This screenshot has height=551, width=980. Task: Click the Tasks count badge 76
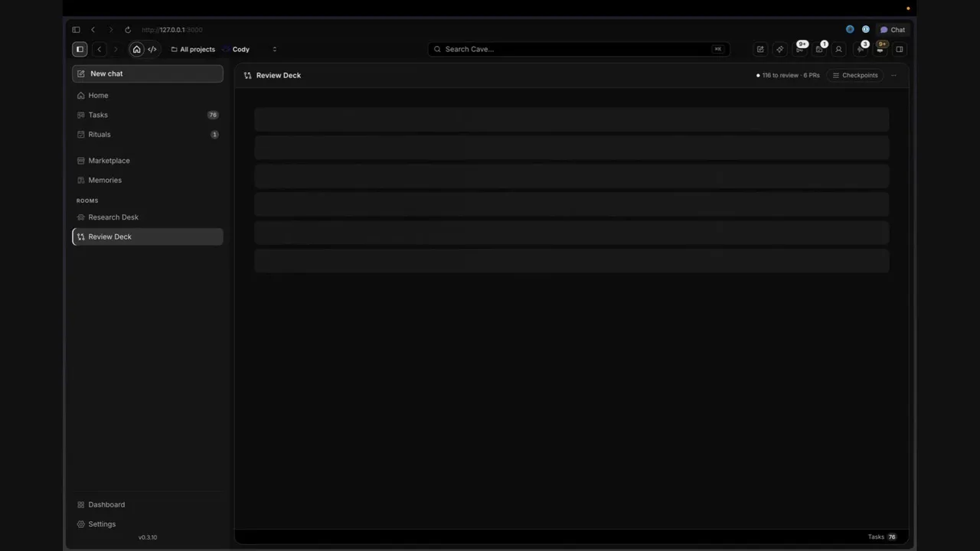pyautogui.click(x=213, y=115)
